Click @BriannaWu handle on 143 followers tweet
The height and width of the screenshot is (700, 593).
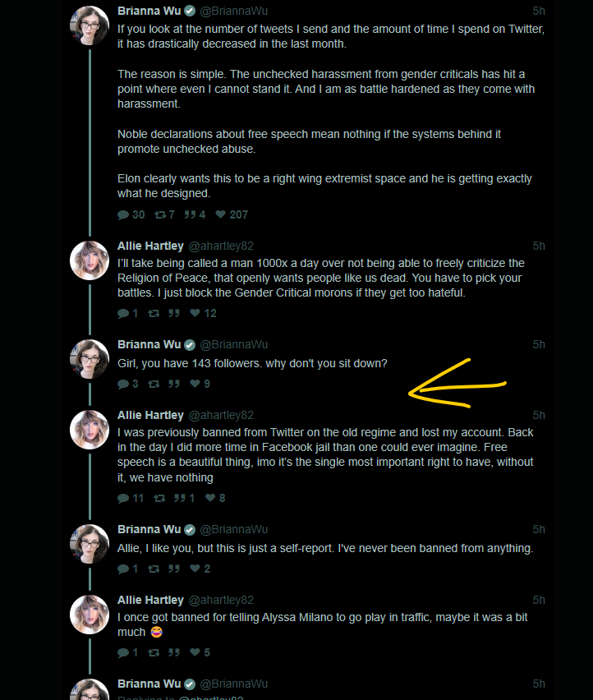point(234,344)
